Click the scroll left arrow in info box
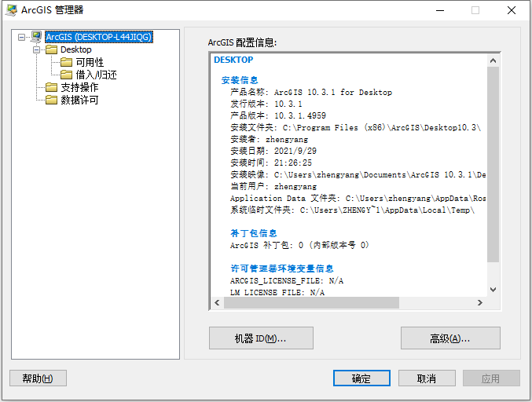 [x=217, y=303]
